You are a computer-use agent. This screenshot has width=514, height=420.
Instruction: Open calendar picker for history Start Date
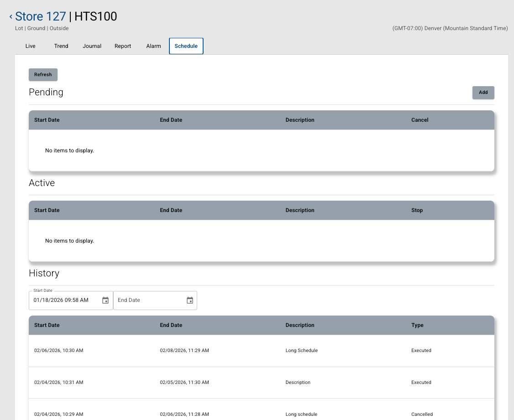105,300
